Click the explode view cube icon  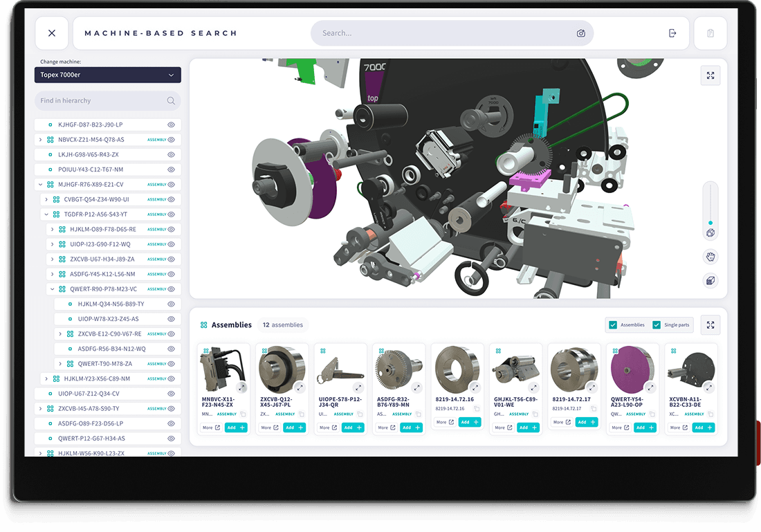(x=710, y=233)
